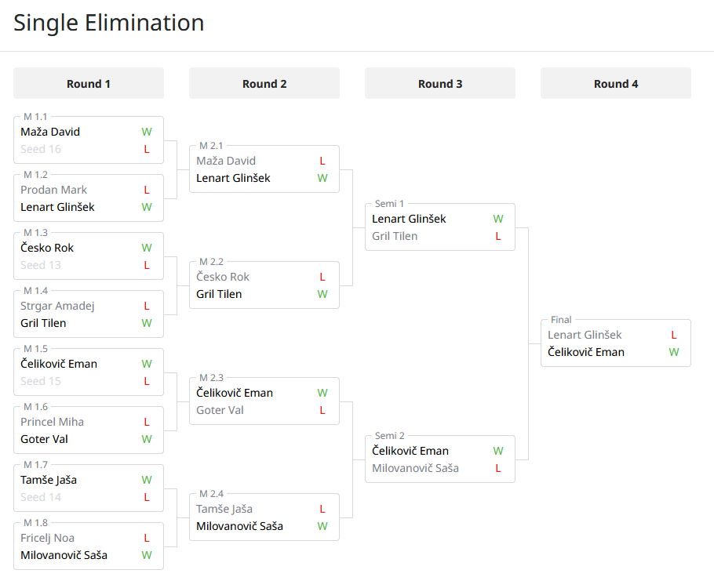Click Prodan Mark in match M 1.2
Image resolution: width=714 pixels, height=588 pixels.
click(54, 190)
